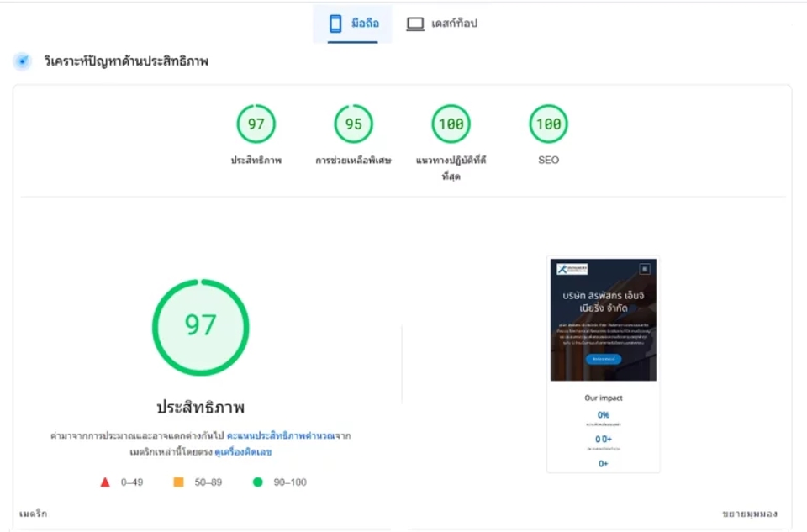Viewport: 807px width, 532px height.
Task: Switch to the เดสก์ท็อป (desktop) tab
Action: 442,24
